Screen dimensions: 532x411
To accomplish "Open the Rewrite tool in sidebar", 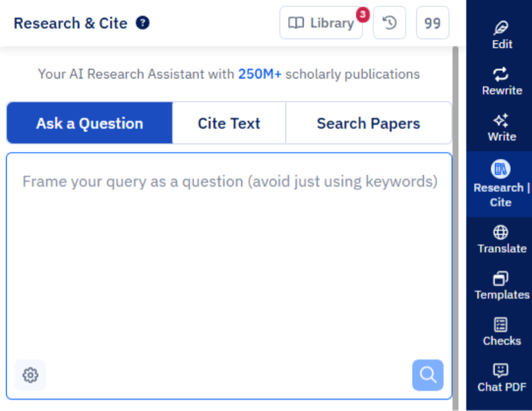I will (x=502, y=81).
